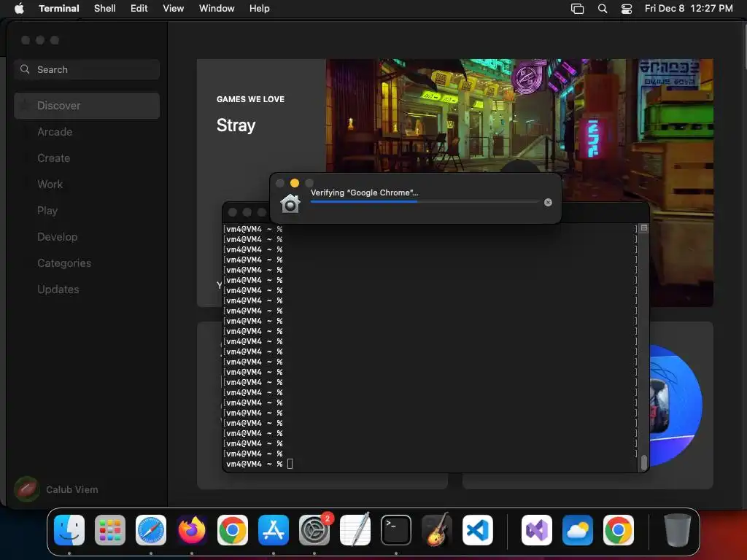Open the Google Chrome icon next to the Trash in the Dock

tap(619, 530)
